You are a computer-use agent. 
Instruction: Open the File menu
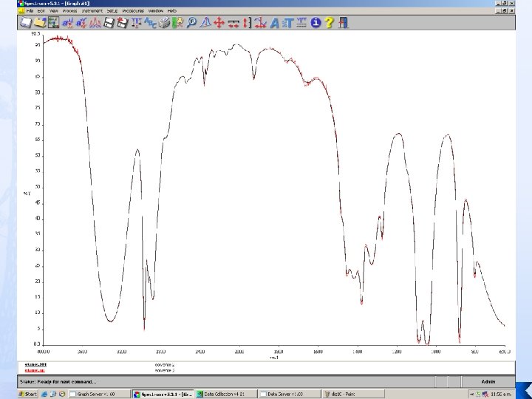click(x=30, y=11)
